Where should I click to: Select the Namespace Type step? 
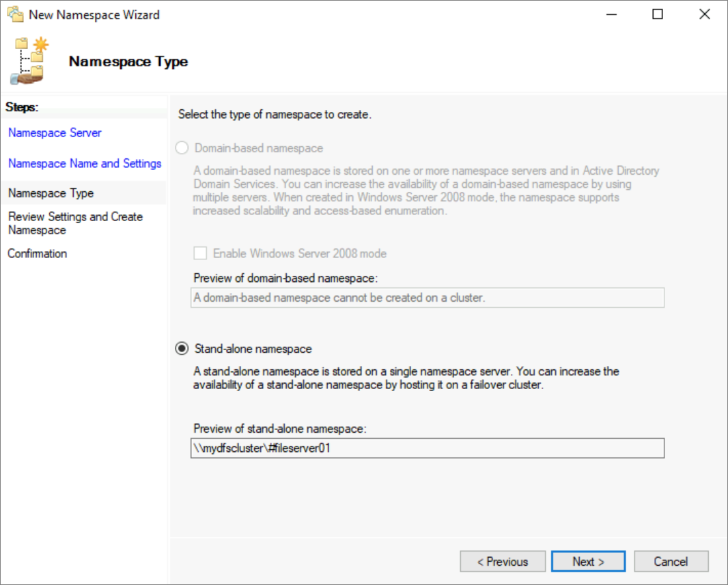51,193
